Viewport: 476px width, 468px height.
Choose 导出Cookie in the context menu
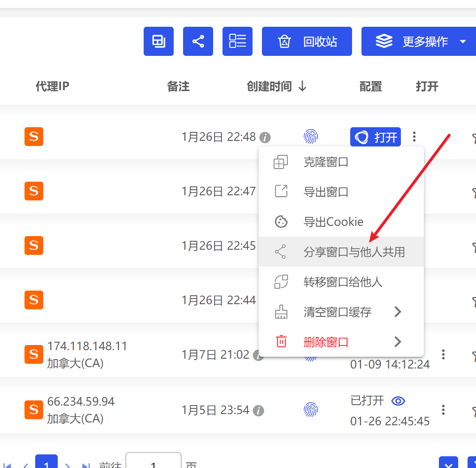333,222
